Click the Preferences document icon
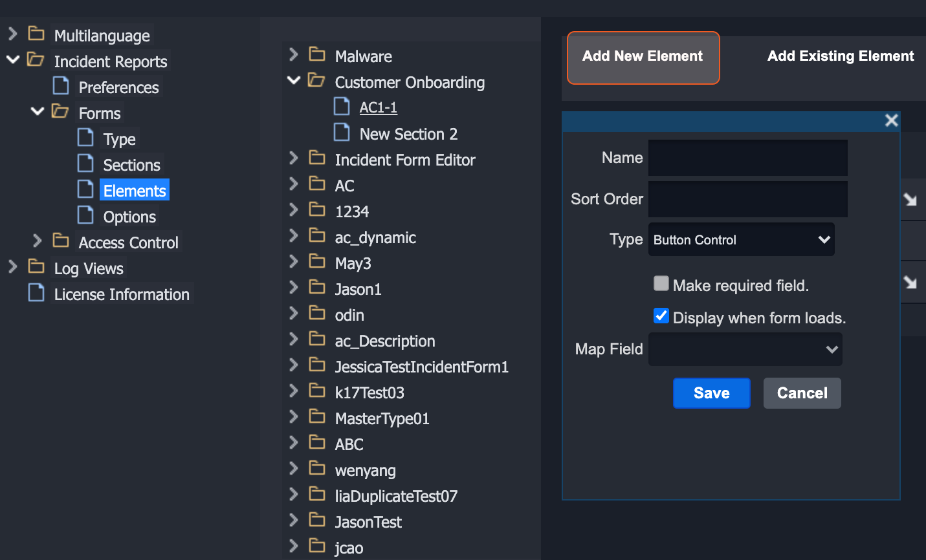The height and width of the screenshot is (560, 926). click(x=61, y=86)
